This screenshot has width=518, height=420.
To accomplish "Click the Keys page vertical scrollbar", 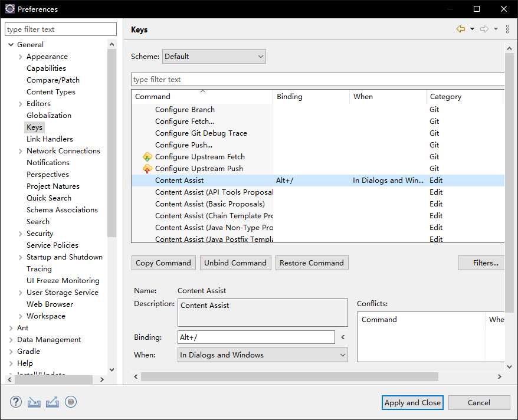I will 509,182.
